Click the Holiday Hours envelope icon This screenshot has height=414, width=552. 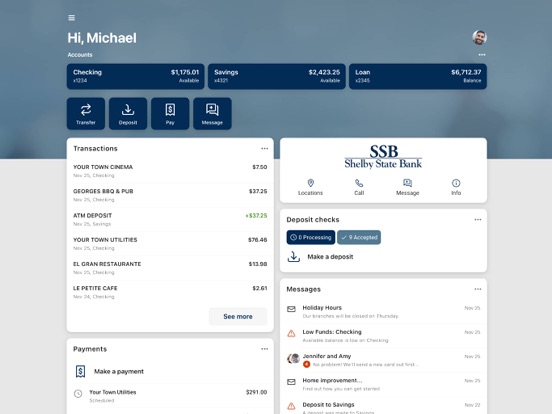pyautogui.click(x=291, y=309)
